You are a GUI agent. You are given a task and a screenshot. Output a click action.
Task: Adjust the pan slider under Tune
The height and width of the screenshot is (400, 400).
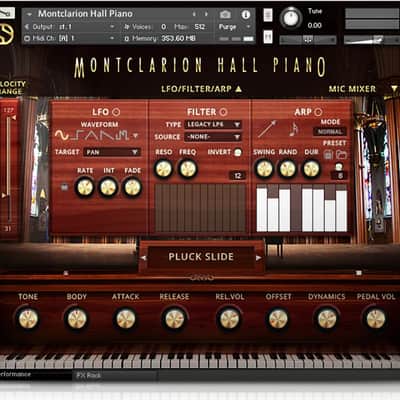(x=307, y=40)
